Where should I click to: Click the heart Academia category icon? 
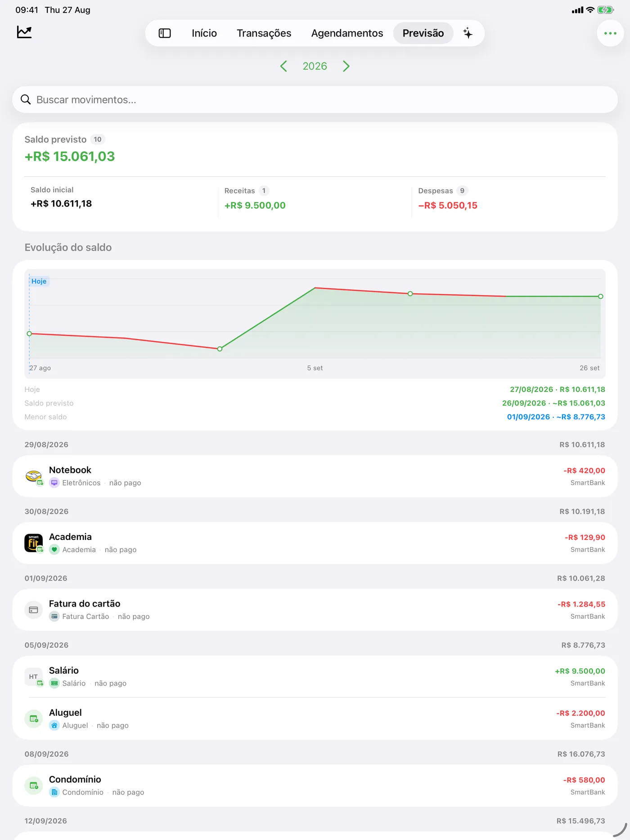54,549
